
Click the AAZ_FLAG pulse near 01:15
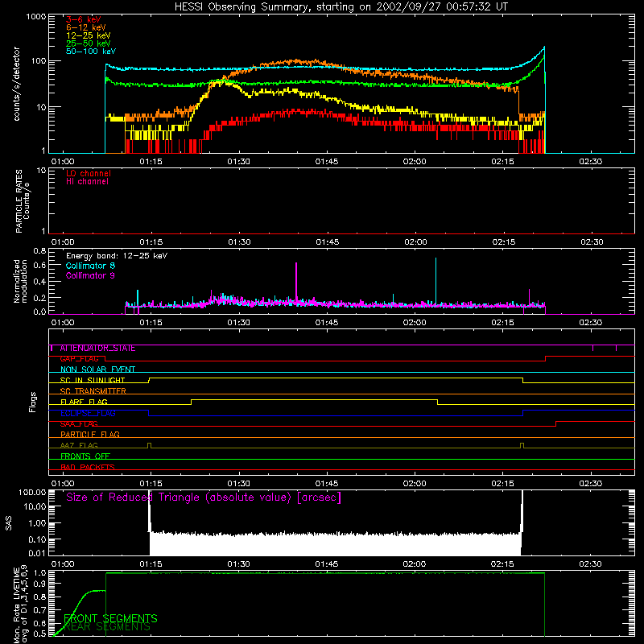point(149,445)
